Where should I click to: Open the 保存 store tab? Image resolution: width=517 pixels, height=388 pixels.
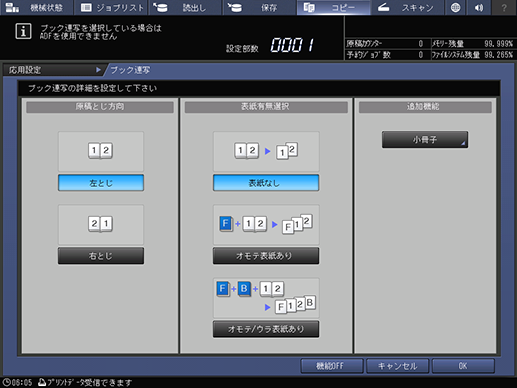[259, 7]
